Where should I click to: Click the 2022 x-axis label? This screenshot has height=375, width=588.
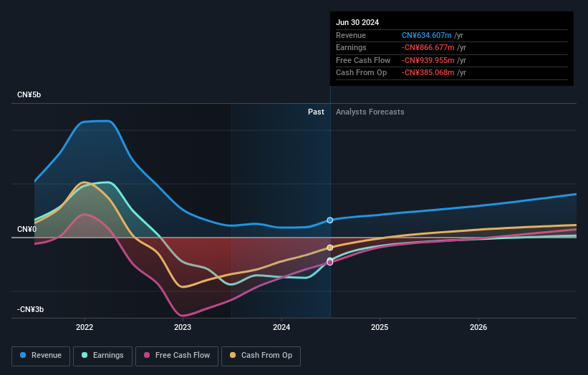pyautogui.click(x=85, y=328)
